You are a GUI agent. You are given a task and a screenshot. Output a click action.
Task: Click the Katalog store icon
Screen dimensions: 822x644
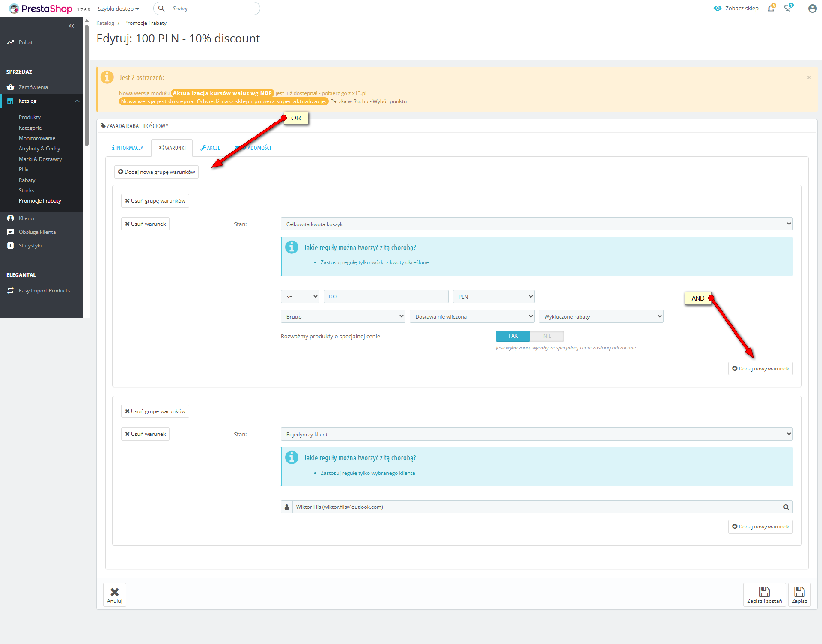click(11, 101)
